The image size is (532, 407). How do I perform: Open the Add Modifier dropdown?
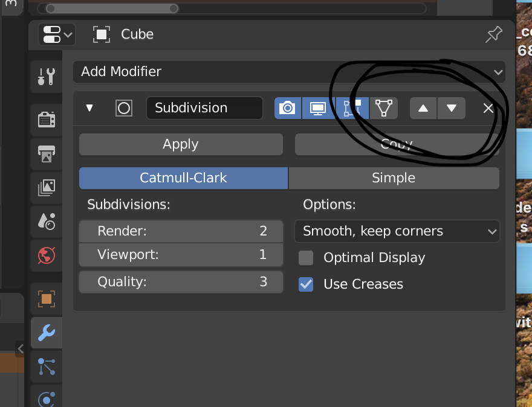pos(289,72)
